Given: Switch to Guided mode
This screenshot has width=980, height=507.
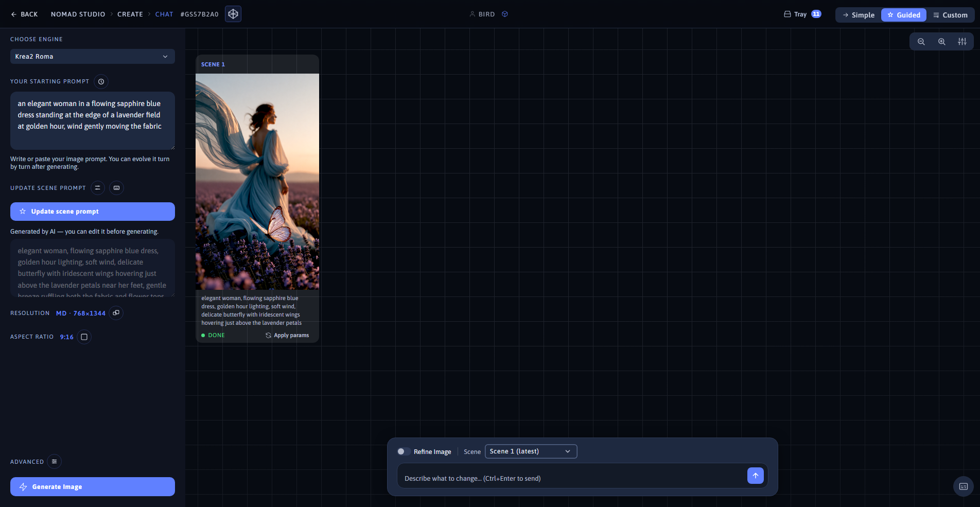Looking at the screenshot, I should 904,15.
